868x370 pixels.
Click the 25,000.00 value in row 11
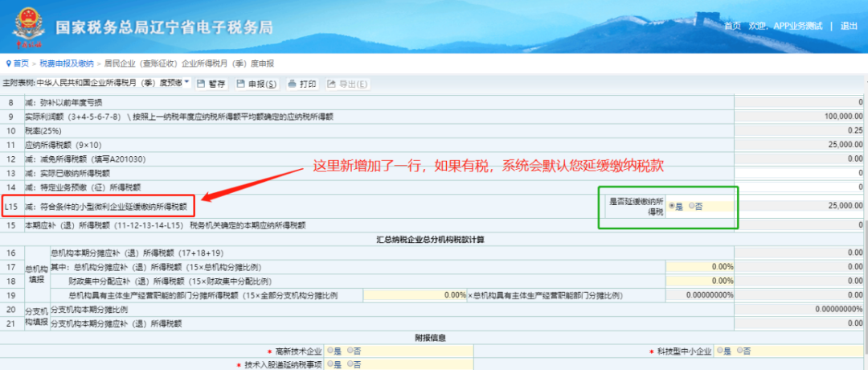click(x=846, y=145)
